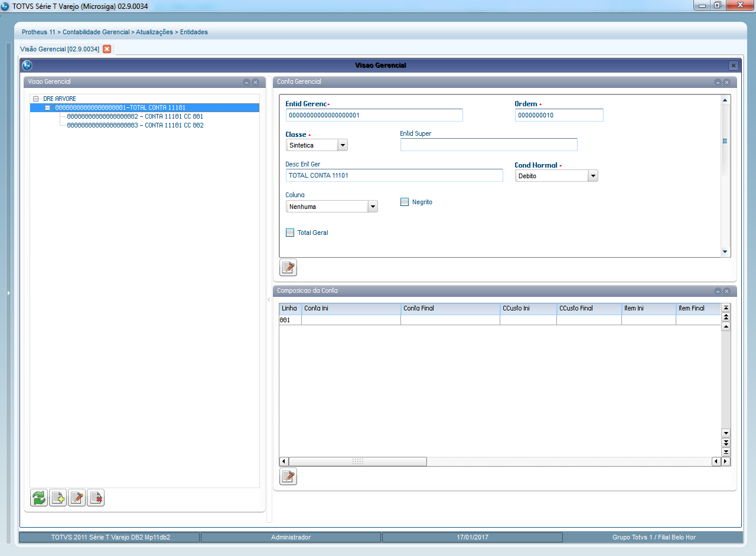Click the grid horizontal scrollbar thumb
Image resolution: width=756 pixels, height=556 pixels.
pos(357,462)
